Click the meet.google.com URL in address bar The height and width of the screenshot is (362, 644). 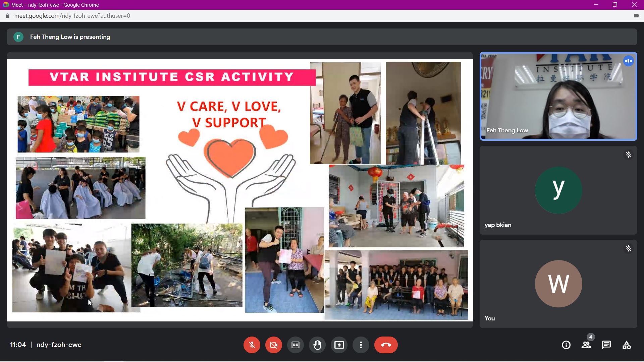(72, 16)
